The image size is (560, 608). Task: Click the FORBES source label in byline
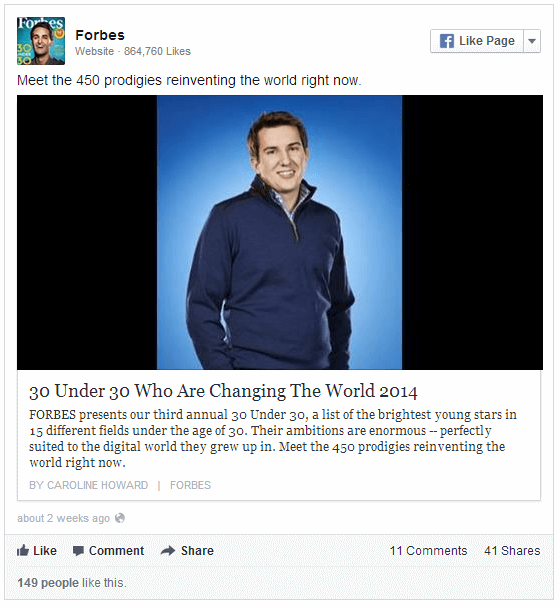tap(190, 485)
